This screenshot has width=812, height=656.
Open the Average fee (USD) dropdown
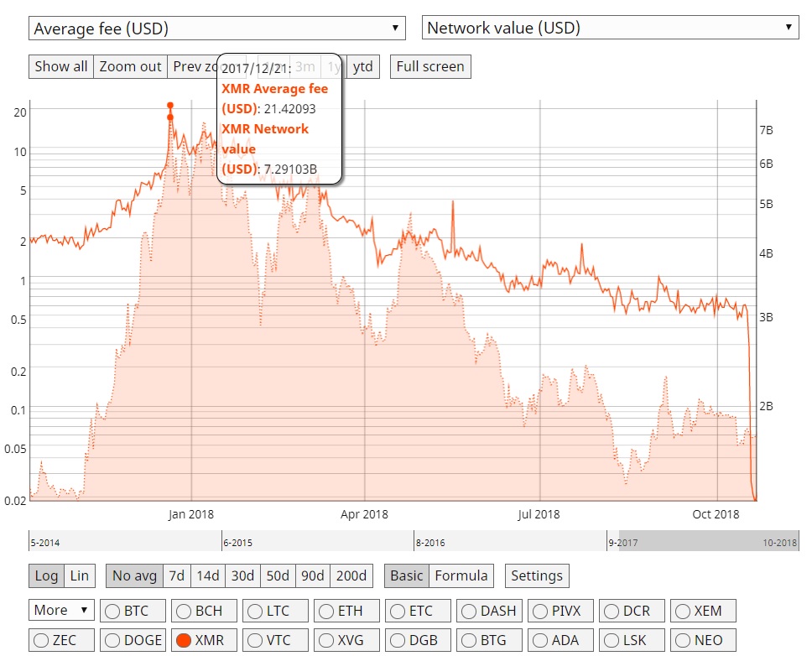(216, 28)
